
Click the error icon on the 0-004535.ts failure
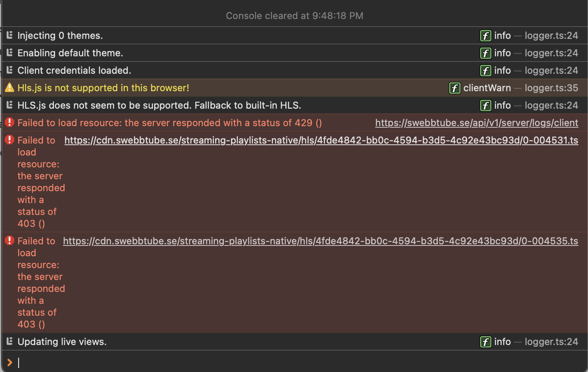[x=9, y=241]
